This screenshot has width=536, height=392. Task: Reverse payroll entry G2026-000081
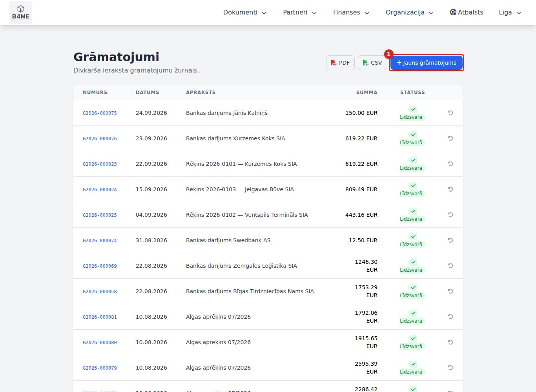coord(450,317)
